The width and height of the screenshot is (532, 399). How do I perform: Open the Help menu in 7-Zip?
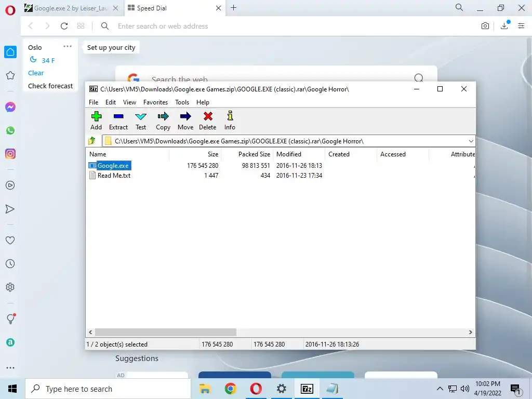pos(203,102)
